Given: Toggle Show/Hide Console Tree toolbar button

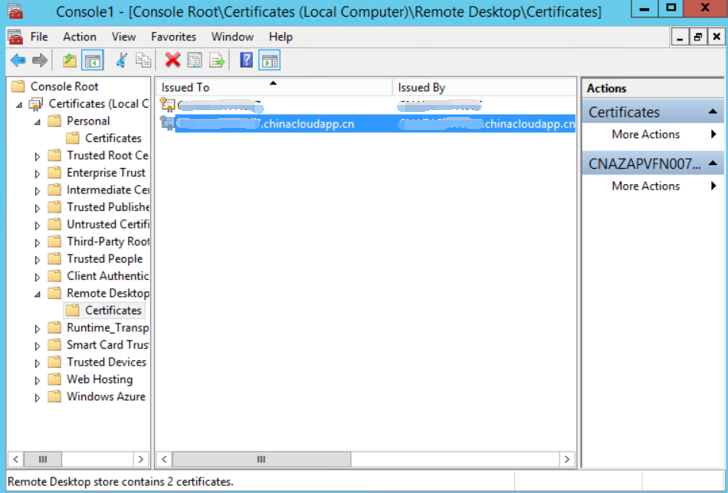Looking at the screenshot, I should [x=92, y=61].
